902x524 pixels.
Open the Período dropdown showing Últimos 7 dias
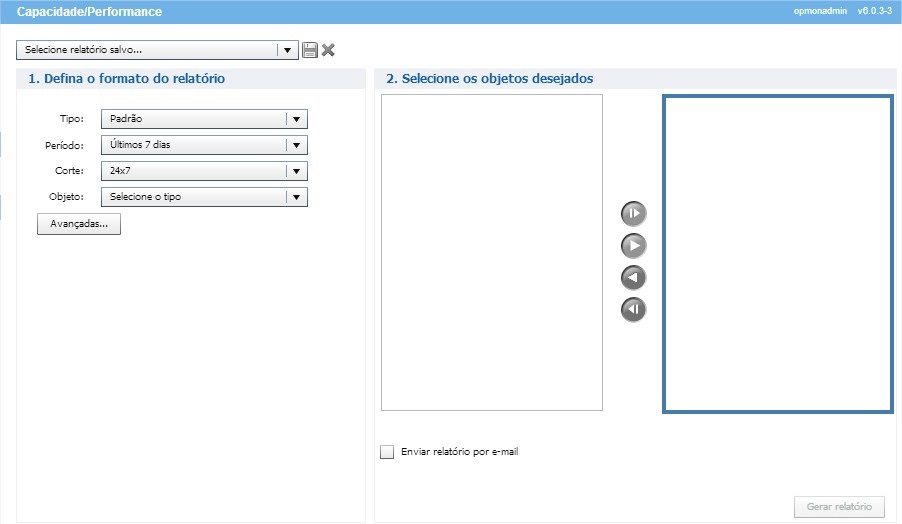coord(296,145)
